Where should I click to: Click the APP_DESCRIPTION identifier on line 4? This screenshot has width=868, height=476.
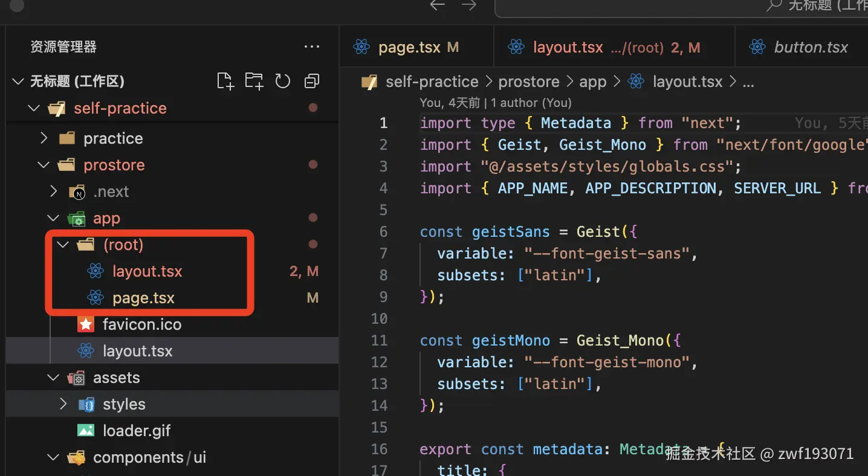coord(650,188)
